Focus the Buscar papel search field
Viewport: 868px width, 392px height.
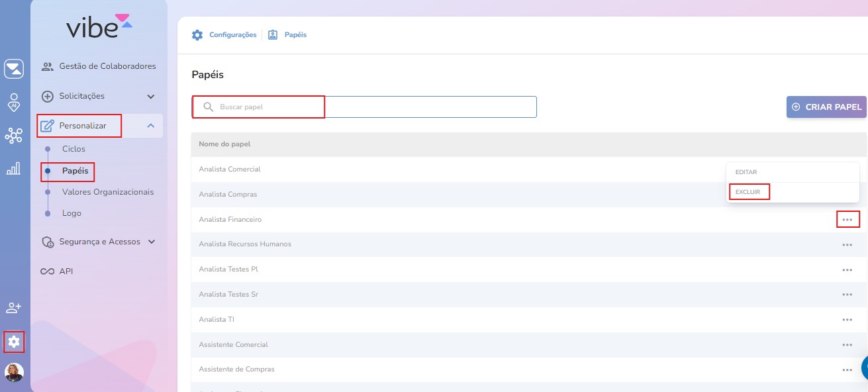(x=364, y=107)
